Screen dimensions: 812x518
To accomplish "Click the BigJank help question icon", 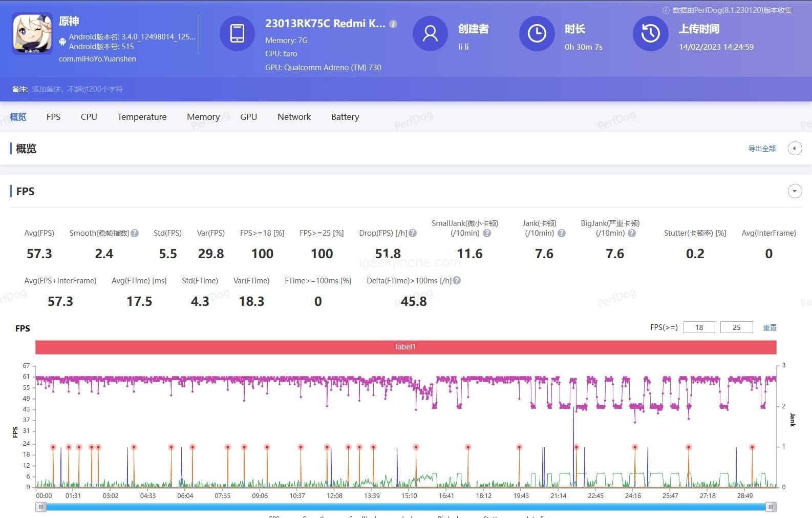I will 632,233.
